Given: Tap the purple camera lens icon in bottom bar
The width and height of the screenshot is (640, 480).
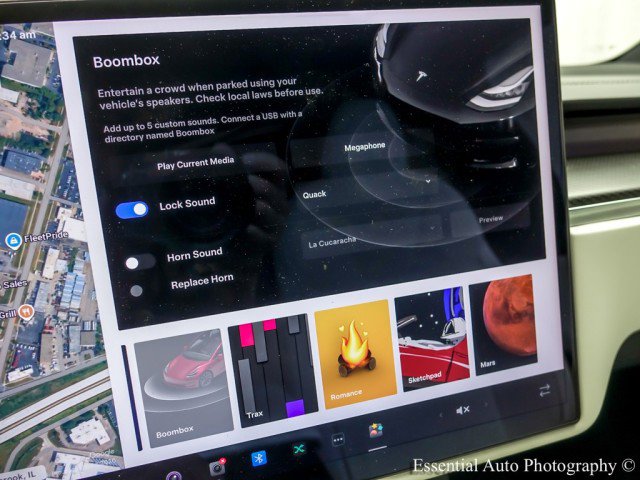Looking at the screenshot, I should [174, 476].
